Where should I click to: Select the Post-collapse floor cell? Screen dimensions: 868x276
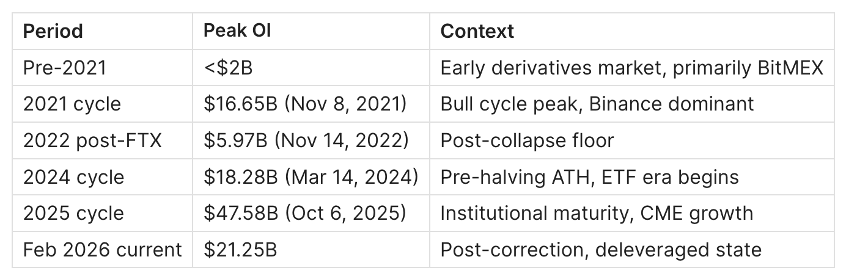pos(527,140)
